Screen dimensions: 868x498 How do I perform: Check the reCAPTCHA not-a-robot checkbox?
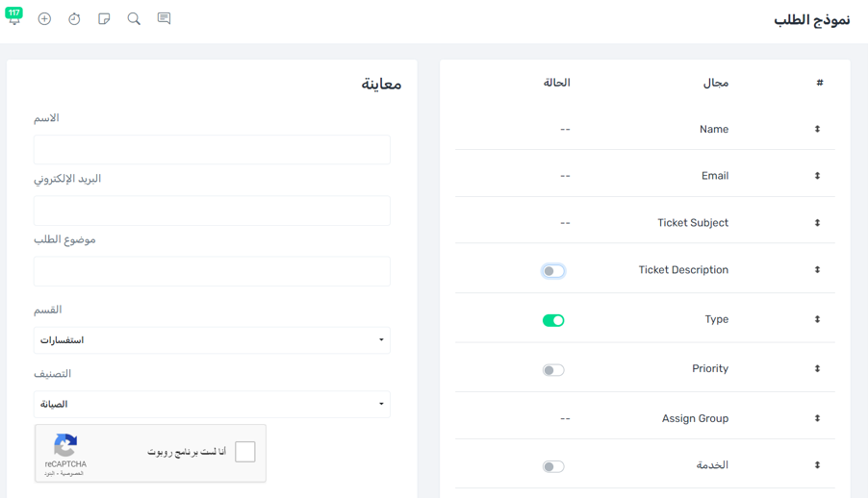tap(245, 452)
